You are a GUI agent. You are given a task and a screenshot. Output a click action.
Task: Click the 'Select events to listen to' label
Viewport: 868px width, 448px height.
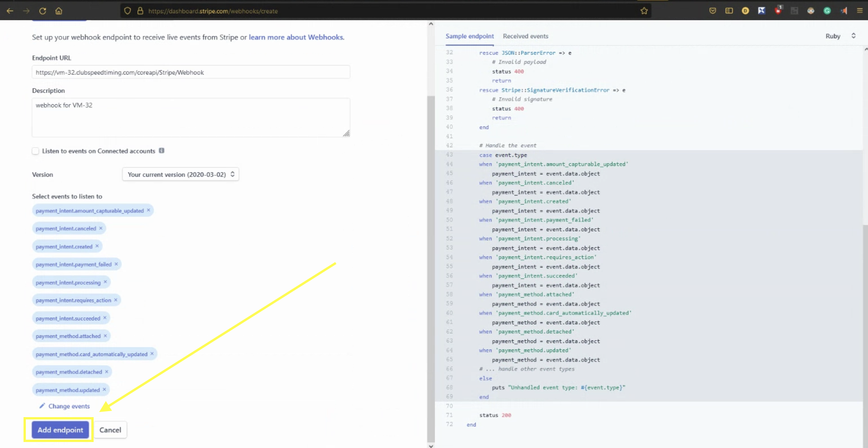pos(67,196)
